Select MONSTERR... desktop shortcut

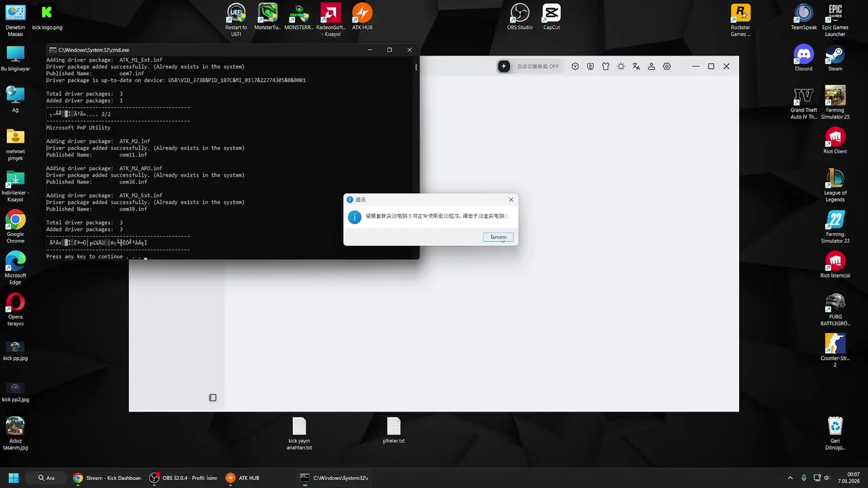pyautogui.click(x=299, y=18)
